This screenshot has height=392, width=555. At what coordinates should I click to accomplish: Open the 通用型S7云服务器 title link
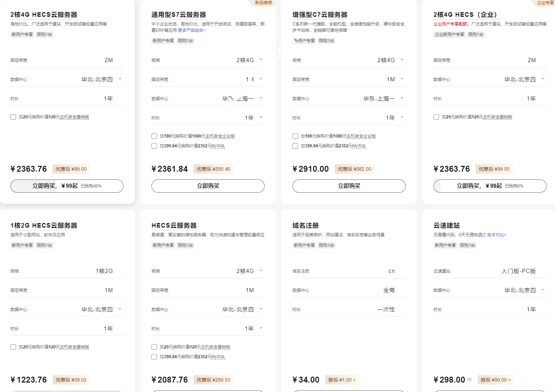coord(179,15)
